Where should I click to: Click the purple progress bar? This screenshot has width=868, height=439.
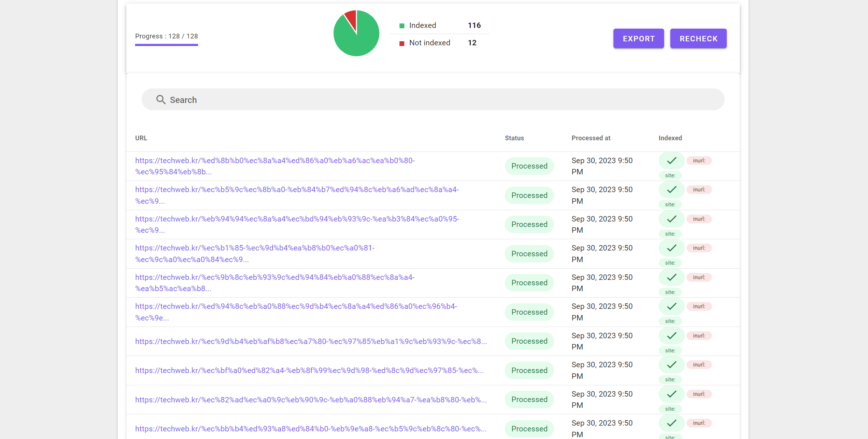pos(167,45)
